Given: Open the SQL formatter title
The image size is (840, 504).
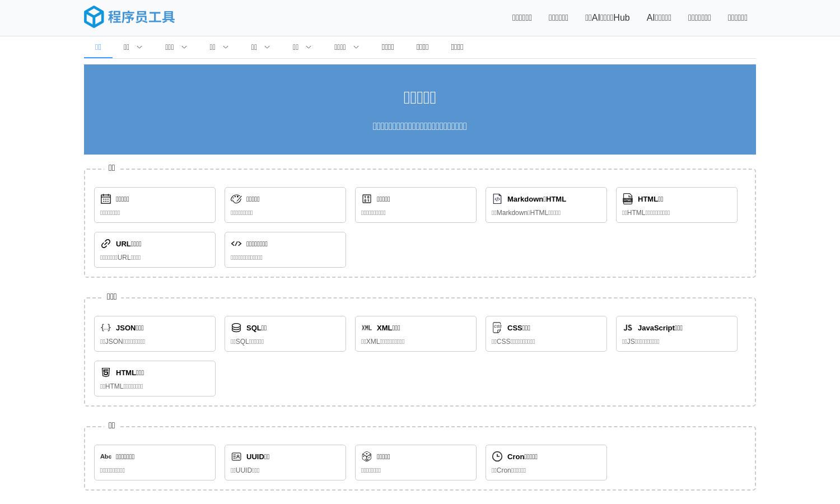Looking at the screenshot, I should [x=256, y=328].
